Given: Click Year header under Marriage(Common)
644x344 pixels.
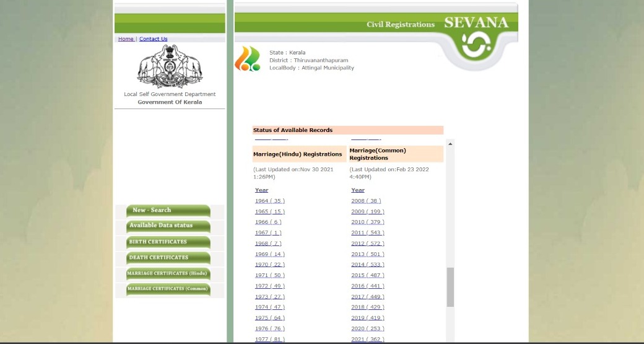Looking at the screenshot, I should pos(358,190).
